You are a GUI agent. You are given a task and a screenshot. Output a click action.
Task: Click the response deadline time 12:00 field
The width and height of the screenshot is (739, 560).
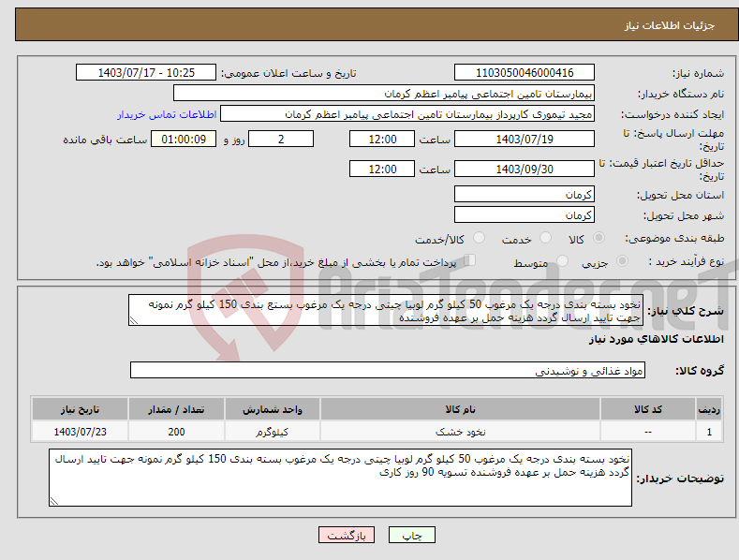tap(382, 139)
